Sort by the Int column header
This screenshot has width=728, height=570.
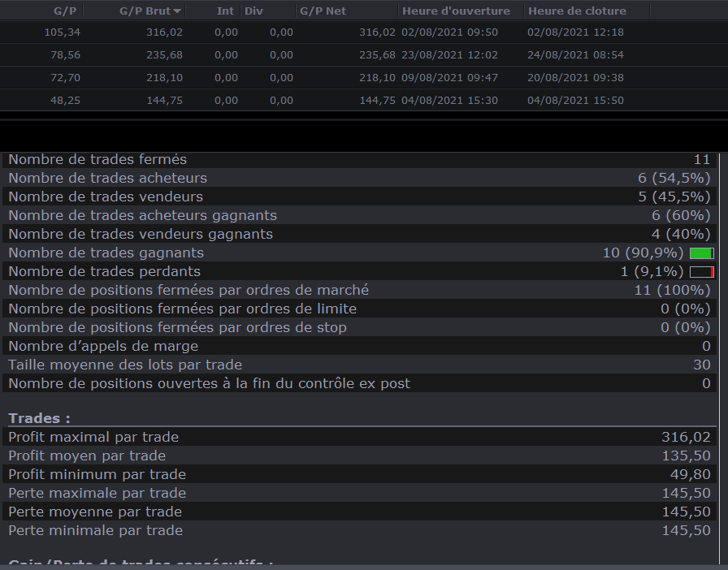tap(225, 11)
